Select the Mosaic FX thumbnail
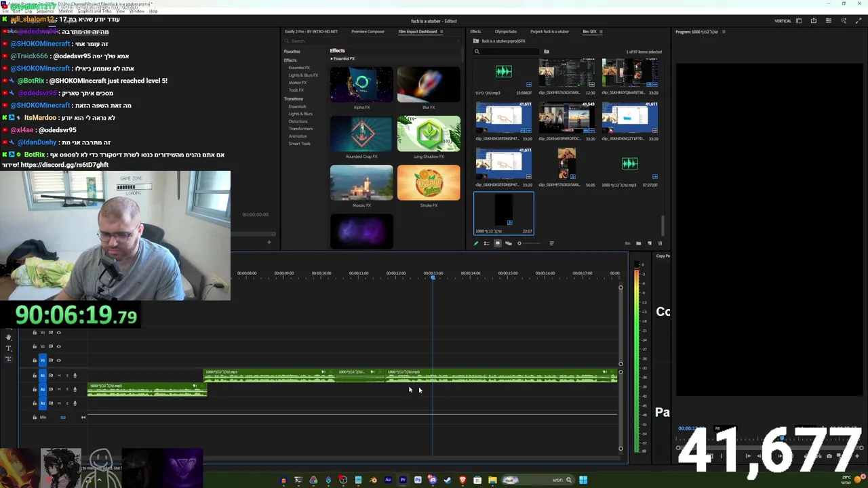 tap(361, 183)
